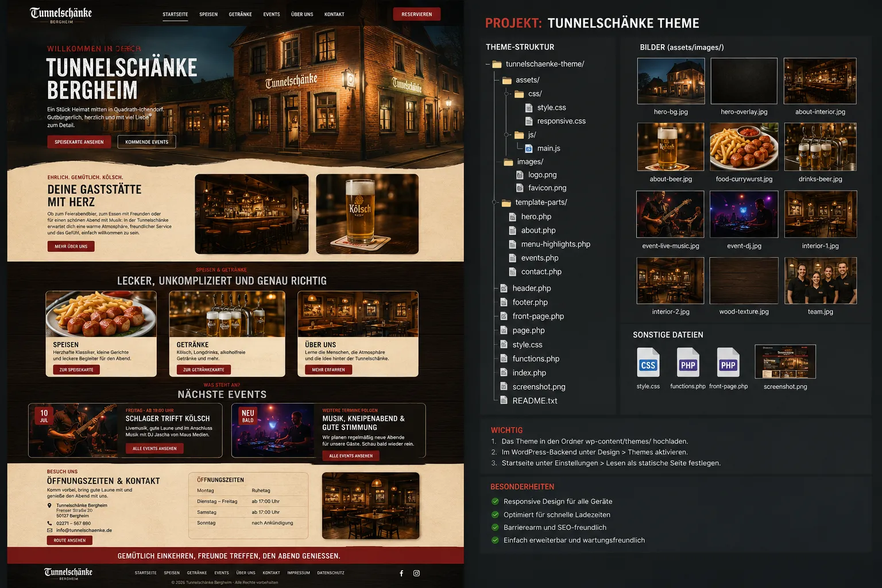Click the Zur Getränkekarte button
Image resolution: width=882 pixels, height=588 pixels.
(204, 370)
